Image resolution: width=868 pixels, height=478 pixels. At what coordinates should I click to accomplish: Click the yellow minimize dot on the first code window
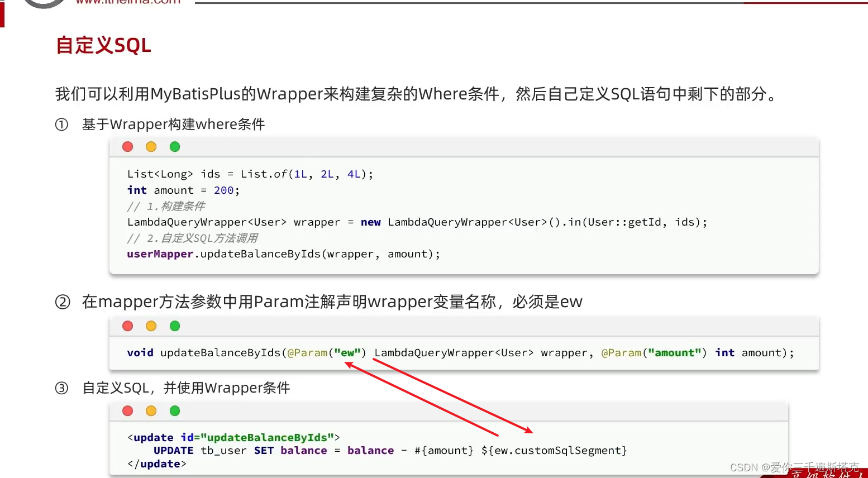tap(151, 146)
